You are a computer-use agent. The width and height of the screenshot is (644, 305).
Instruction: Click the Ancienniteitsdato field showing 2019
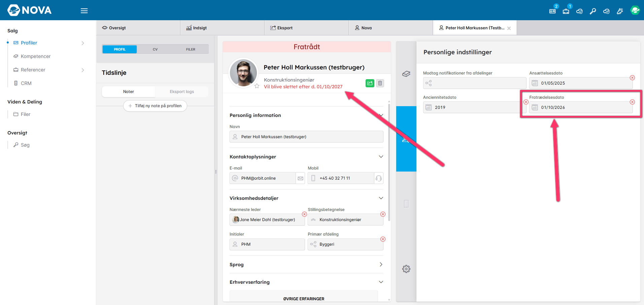point(474,108)
